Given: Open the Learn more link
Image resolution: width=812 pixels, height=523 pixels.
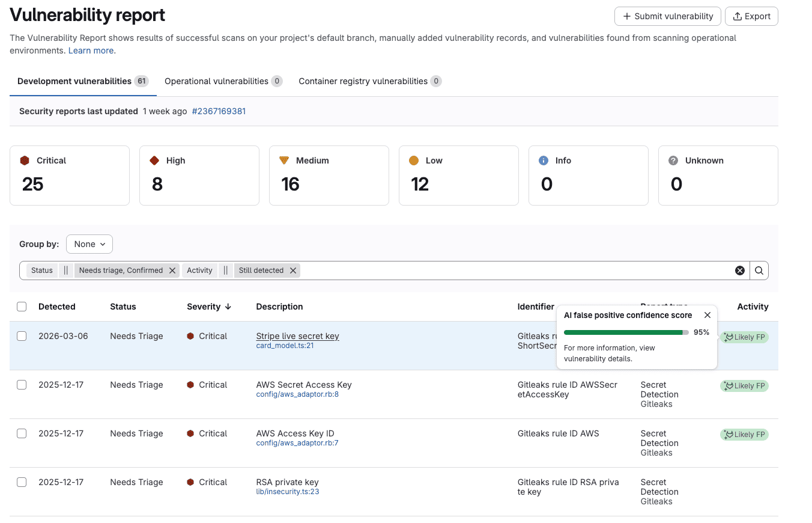Looking at the screenshot, I should (x=91, y=50).
